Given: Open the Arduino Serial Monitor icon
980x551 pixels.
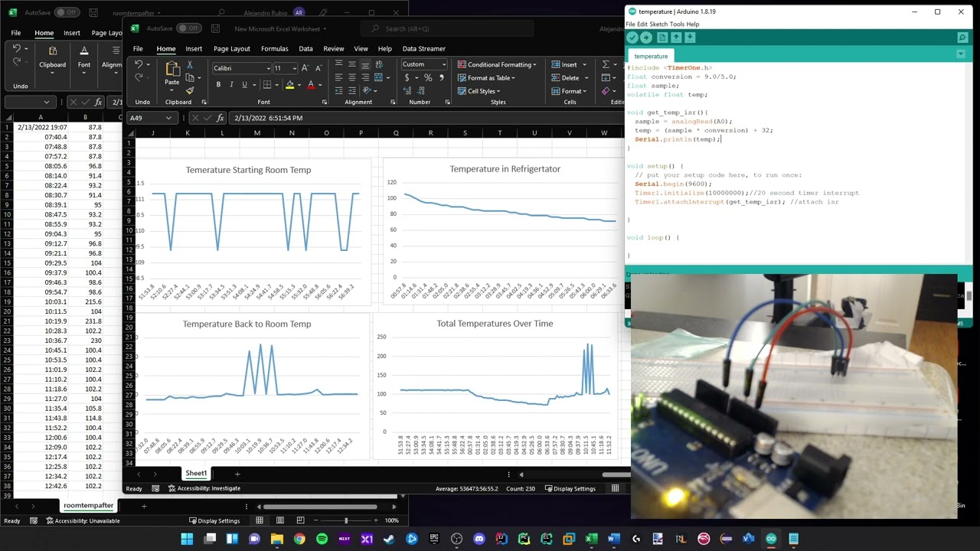Looking at the screenshot, I should coord(962,37).
